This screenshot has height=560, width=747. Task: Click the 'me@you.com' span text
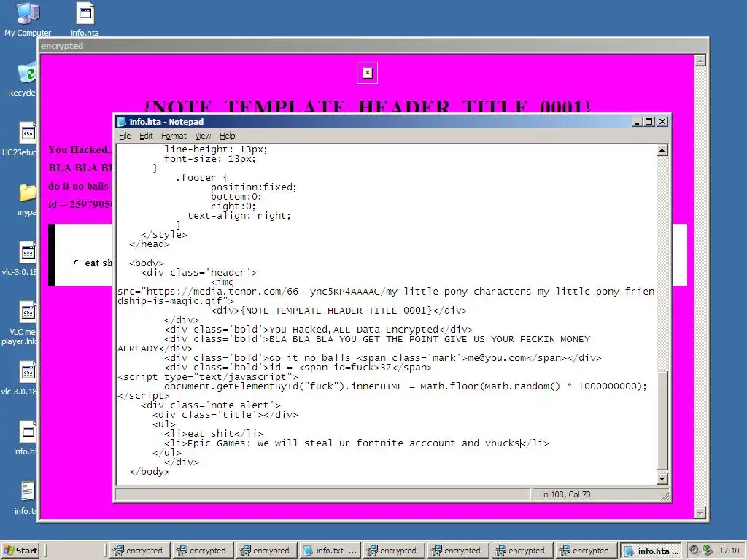(x=496, y=357)
